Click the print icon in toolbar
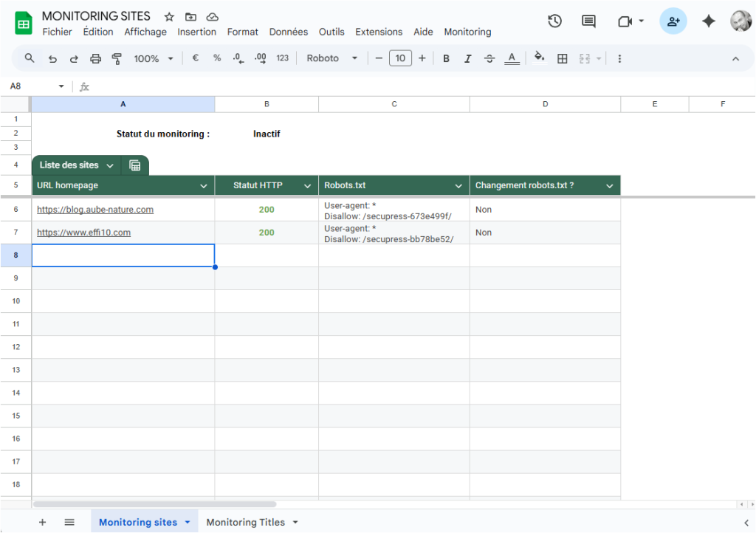The height and width of the screenshot is (533, 756). [95, 58]
